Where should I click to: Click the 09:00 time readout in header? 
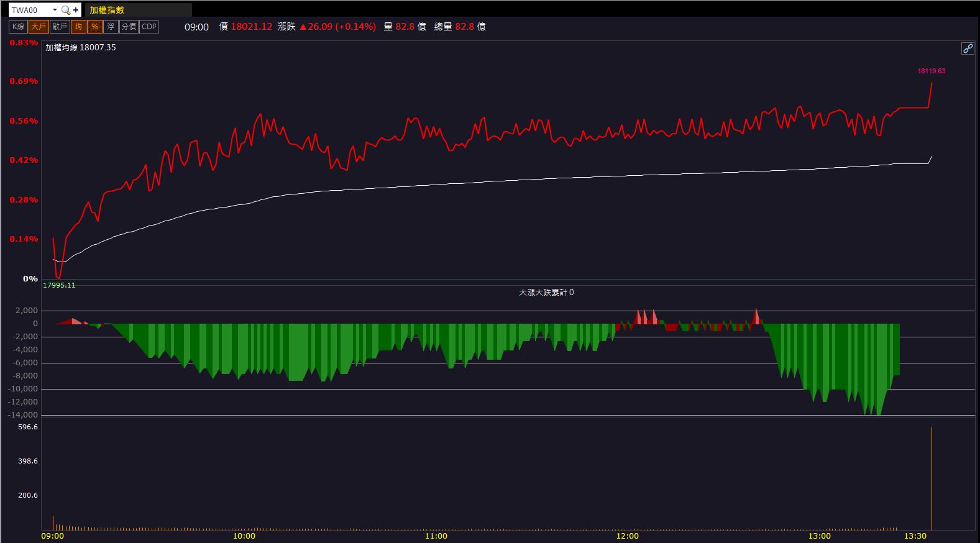[x=196, y=27]
